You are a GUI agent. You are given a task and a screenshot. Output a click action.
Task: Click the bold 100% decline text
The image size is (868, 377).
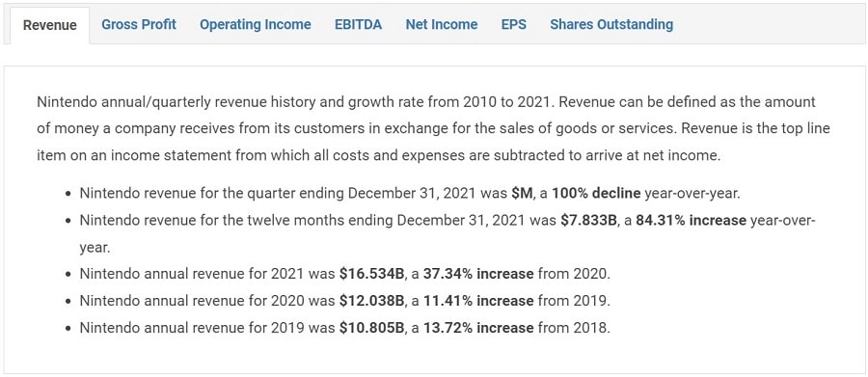point(596,193)
